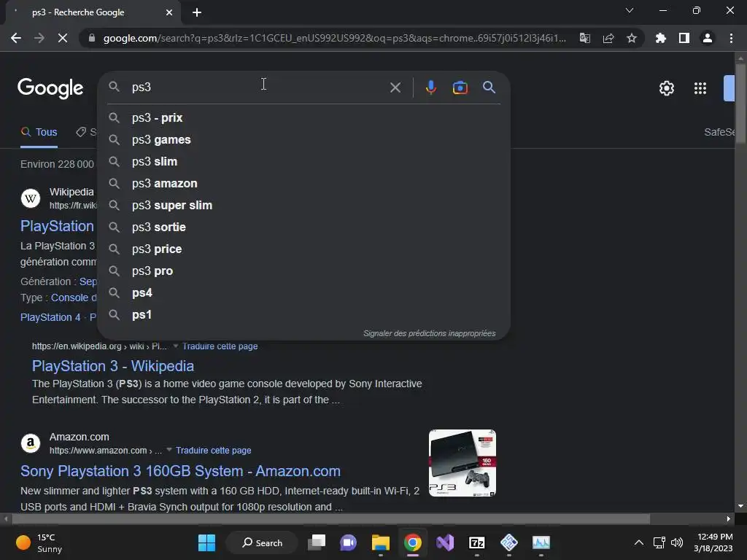Click the Google logo
The width and height of the screenshot is (747, 560).
tap(50, 88)
